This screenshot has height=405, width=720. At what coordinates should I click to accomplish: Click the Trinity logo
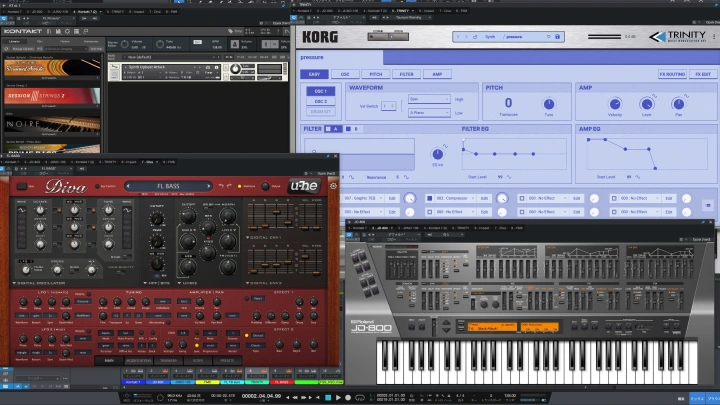tap(677, 36)
